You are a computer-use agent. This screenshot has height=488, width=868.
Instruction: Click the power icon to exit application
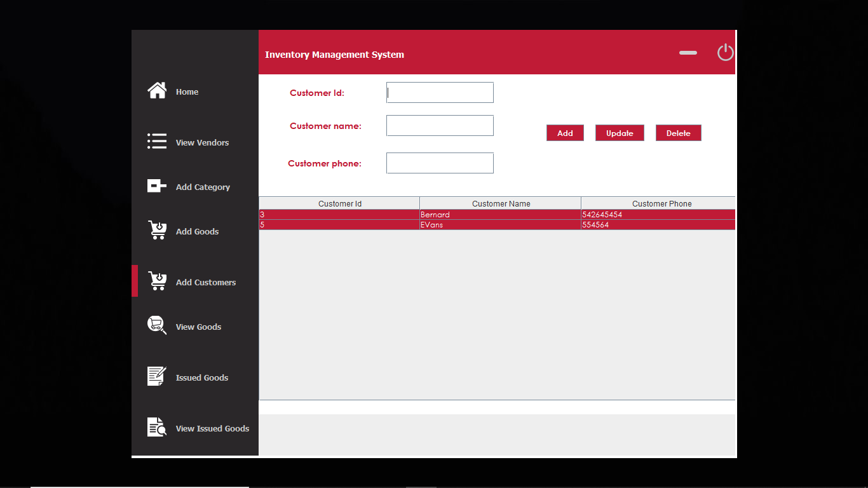point(726,52)
